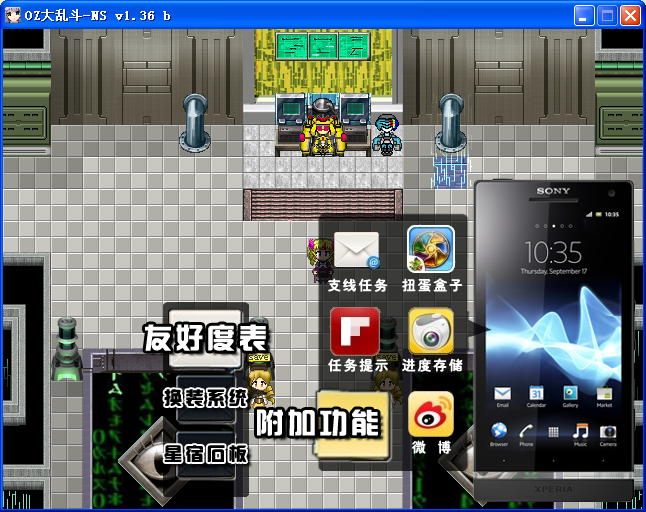Close the OZ大乱斗 window

point(630,16)
